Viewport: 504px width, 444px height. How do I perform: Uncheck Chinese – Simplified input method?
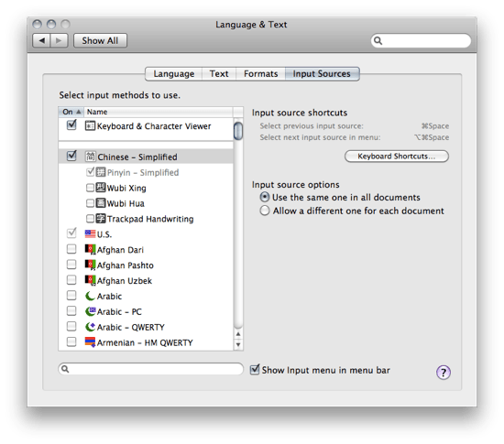[x=71, y=156]
